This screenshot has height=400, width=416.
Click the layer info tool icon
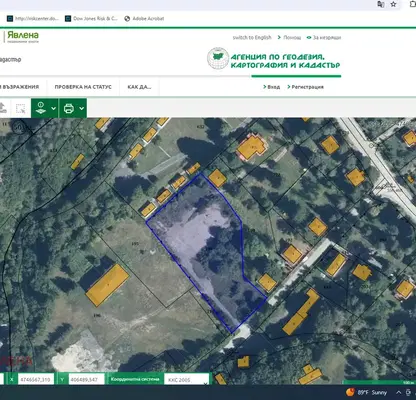(x=41, y=108)
